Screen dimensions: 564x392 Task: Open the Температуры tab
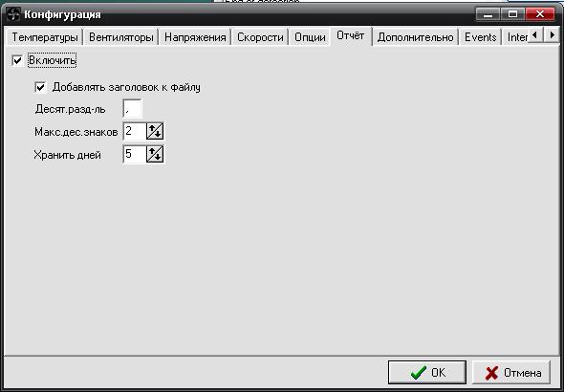(x=45, y=37)
